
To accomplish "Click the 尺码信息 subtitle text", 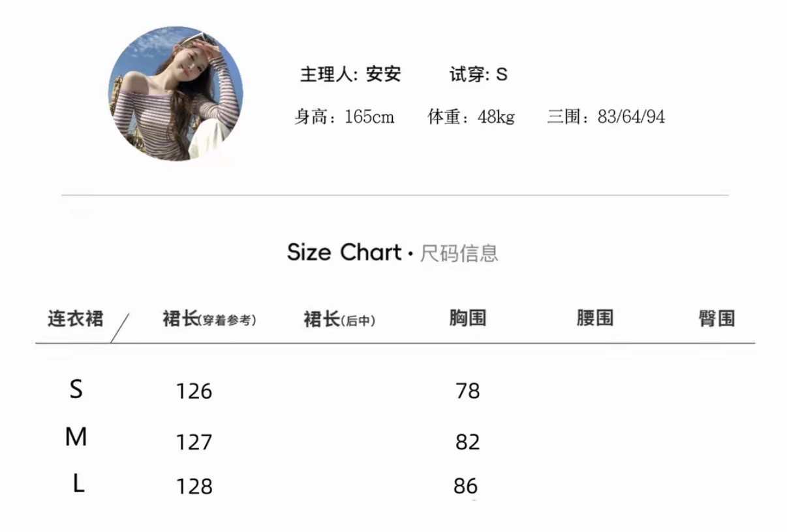I will click(459, 253).
